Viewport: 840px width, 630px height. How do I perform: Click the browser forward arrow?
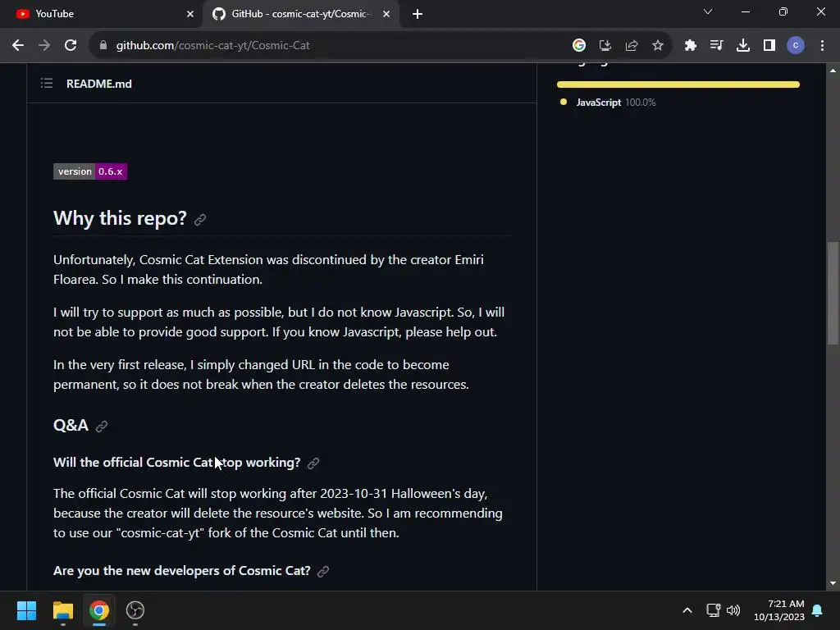click(x=44, y=46)
